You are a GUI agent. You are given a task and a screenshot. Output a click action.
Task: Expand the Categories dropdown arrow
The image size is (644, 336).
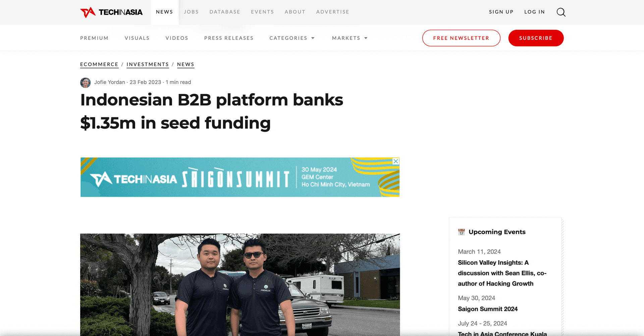(x=313, y=38)
